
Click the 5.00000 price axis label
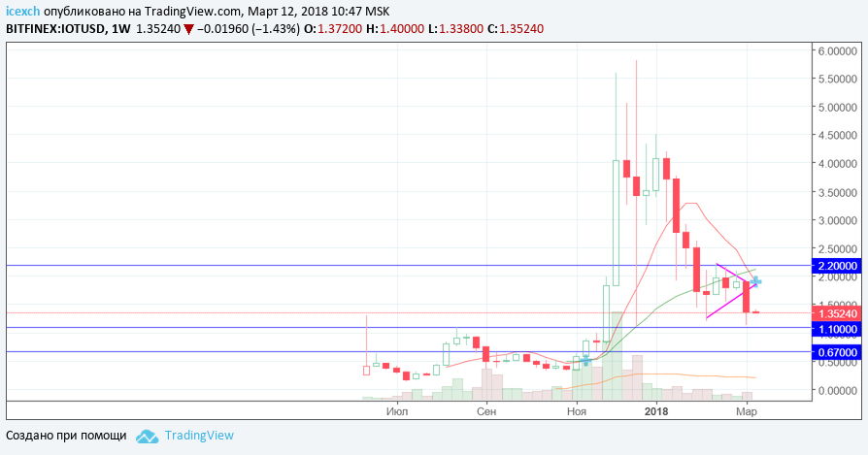[x=838, y=108]
